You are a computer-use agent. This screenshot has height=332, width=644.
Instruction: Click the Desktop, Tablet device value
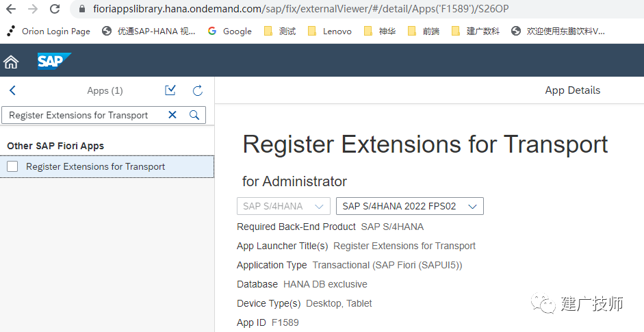(x=339, y=304)
